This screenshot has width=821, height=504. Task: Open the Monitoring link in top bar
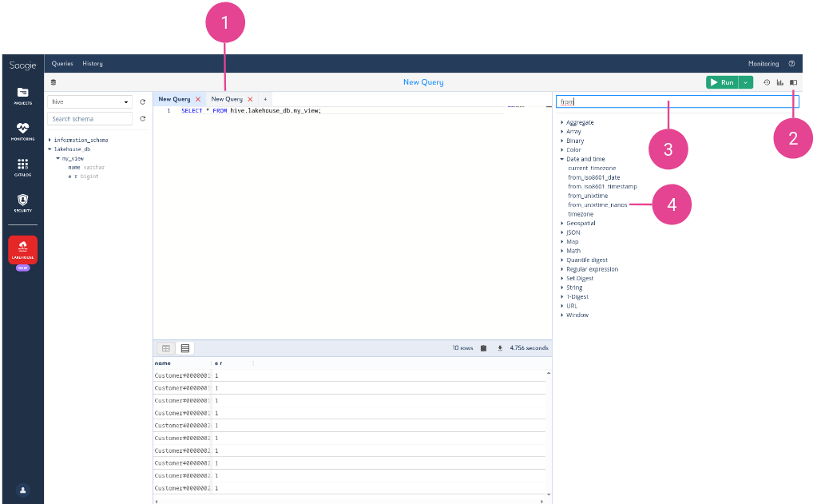(x=763, y=63)
